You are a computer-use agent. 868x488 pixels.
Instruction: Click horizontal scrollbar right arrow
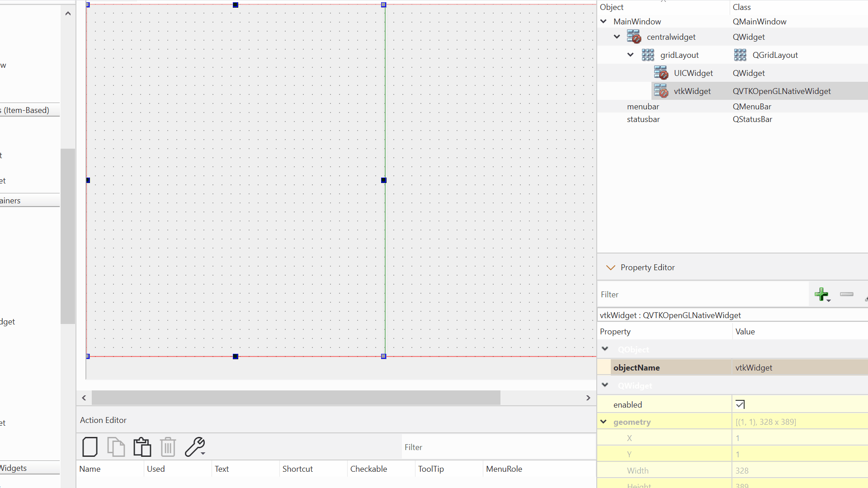tap(588, 398)
